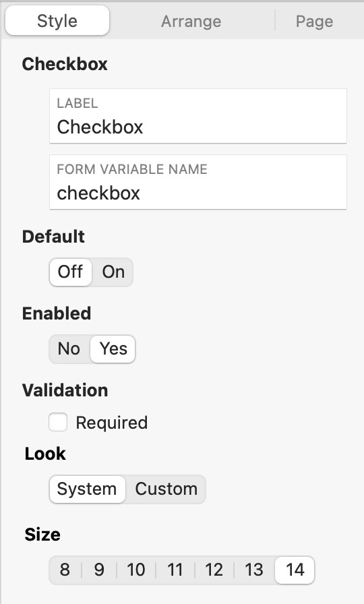Tick the Required checkbox
The height and width of the screenshot is (604, 364).
click(x=58, y=422)
